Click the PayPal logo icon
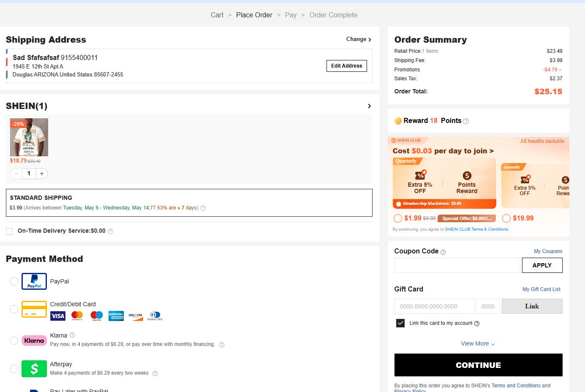Viewport: 585px width, 392px height. tap(34, 281)
